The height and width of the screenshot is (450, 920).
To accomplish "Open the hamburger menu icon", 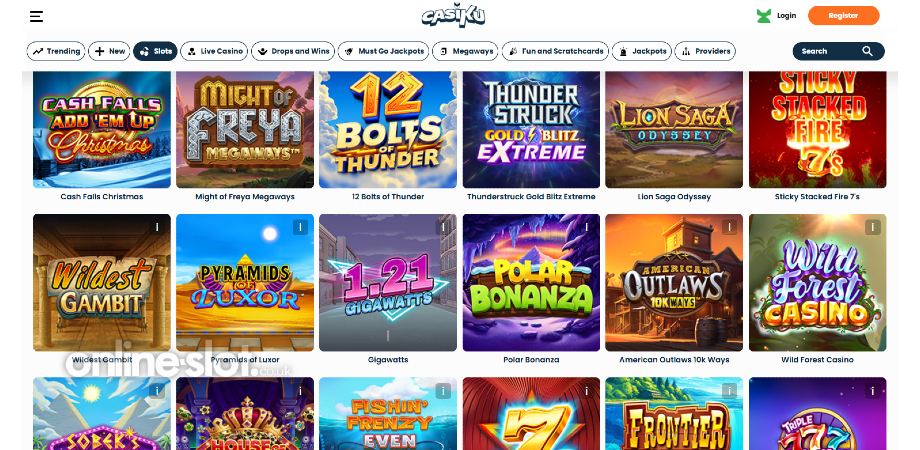I will (x=36, y=16).
